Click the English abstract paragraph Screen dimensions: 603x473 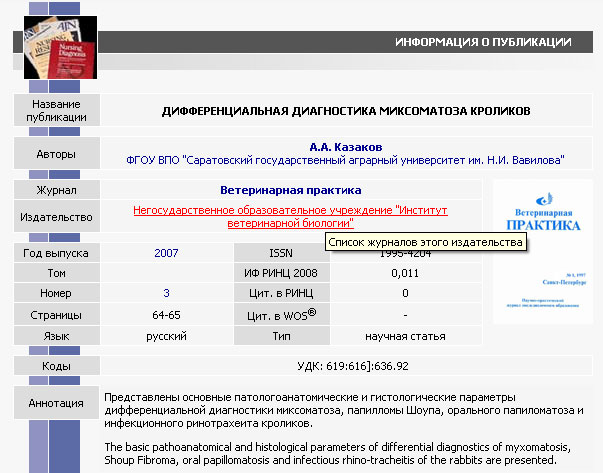pos(345,453)
